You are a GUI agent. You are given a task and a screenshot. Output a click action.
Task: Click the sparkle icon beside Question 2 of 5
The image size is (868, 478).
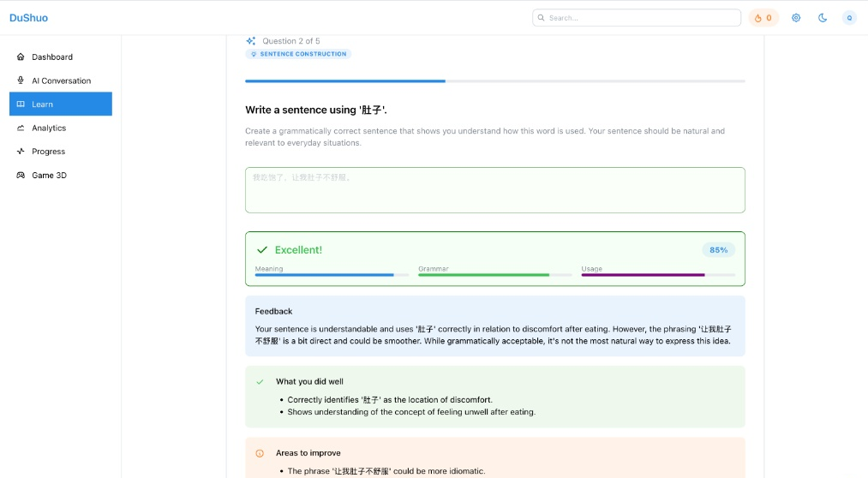coord(251,41)
